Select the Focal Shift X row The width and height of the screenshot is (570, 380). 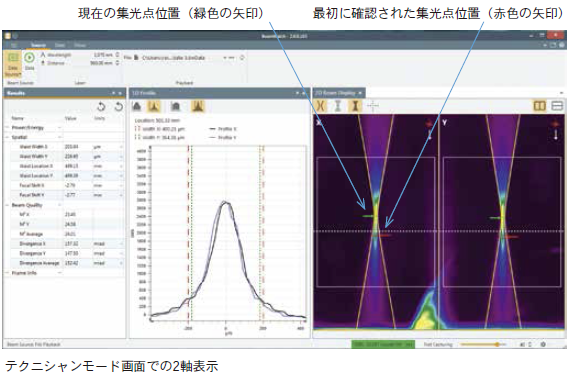click(x=67, y=185)
